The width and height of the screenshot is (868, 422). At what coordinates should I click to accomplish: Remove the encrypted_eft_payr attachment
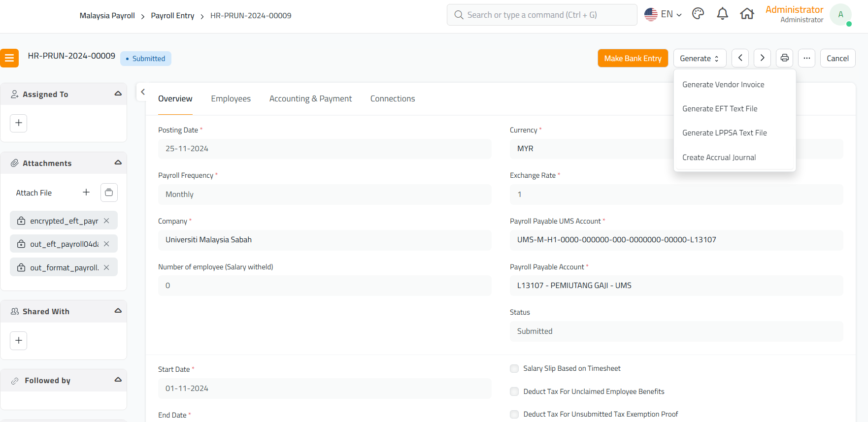[106, 221]
